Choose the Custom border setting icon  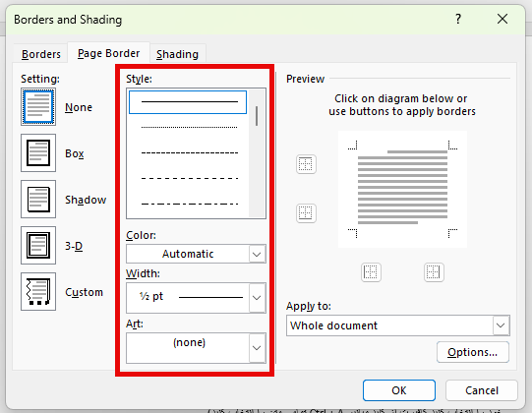click(38, 291)
